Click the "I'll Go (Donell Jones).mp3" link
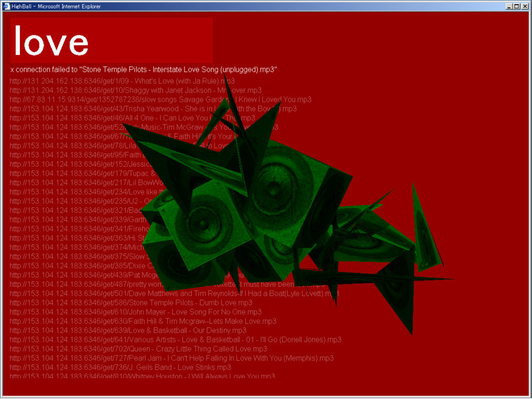 click(x=176, y=340)
